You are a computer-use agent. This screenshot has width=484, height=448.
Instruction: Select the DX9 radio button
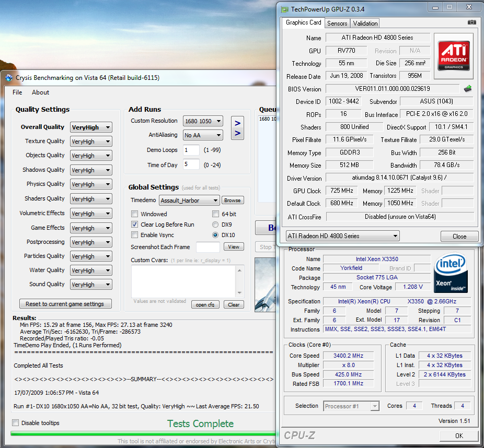[215, 225]
